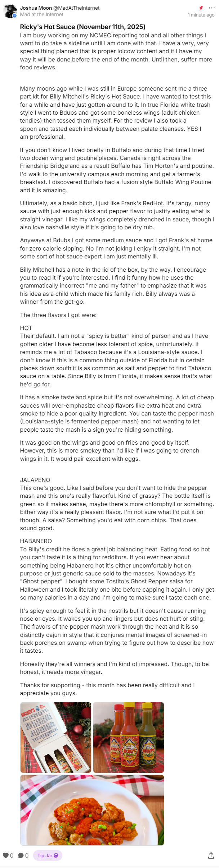Viewport: 219px width, 868px height.
Task: Open Joshua Moon's profile avatar
Action: click(x=10, y=12)
